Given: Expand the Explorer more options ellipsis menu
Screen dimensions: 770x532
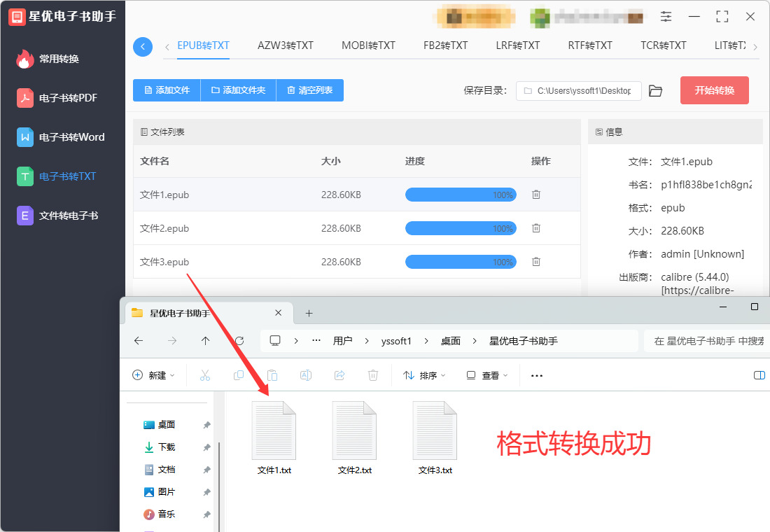Looking at the screenshot, I should tap(537, 375).
